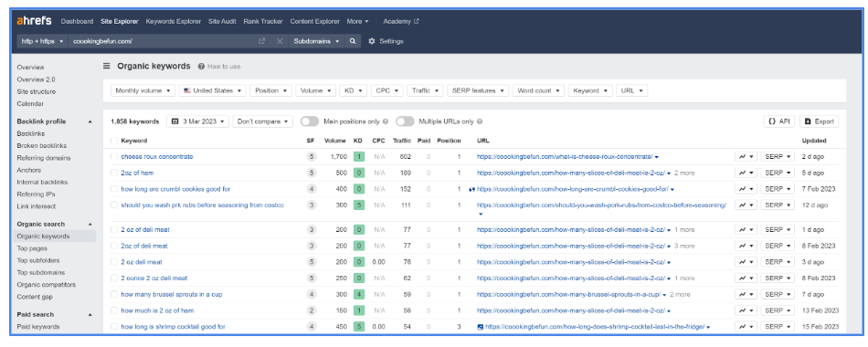Open Academy external link
Screen dimensions: 868x347
401,21
